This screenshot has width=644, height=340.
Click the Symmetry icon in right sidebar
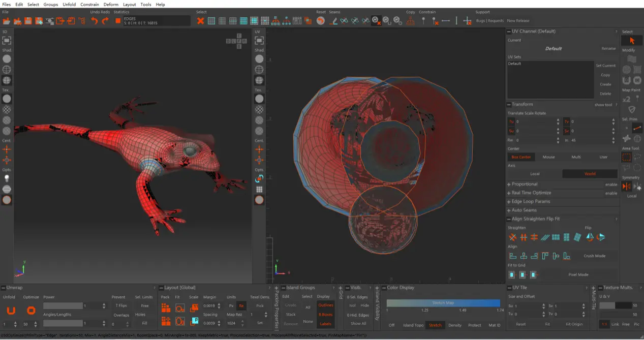(x=626, y=187)
